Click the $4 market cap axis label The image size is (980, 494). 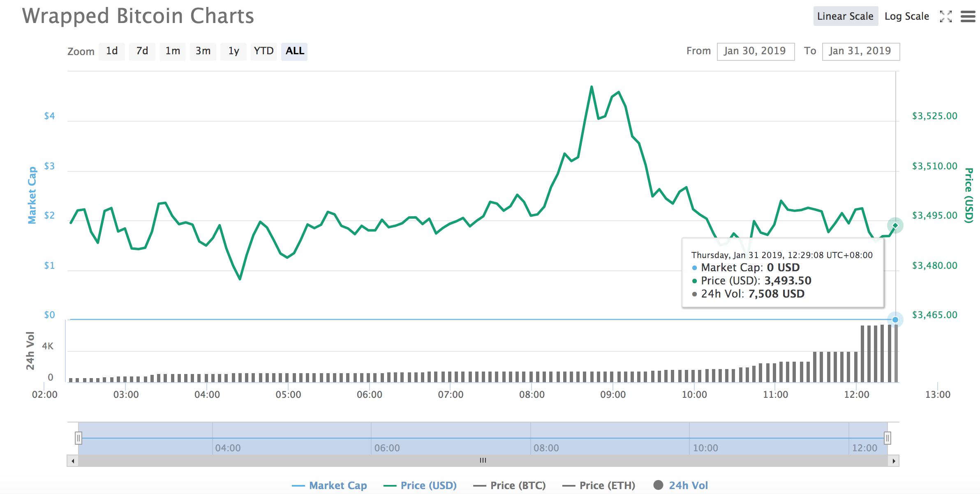pos(49,116)
